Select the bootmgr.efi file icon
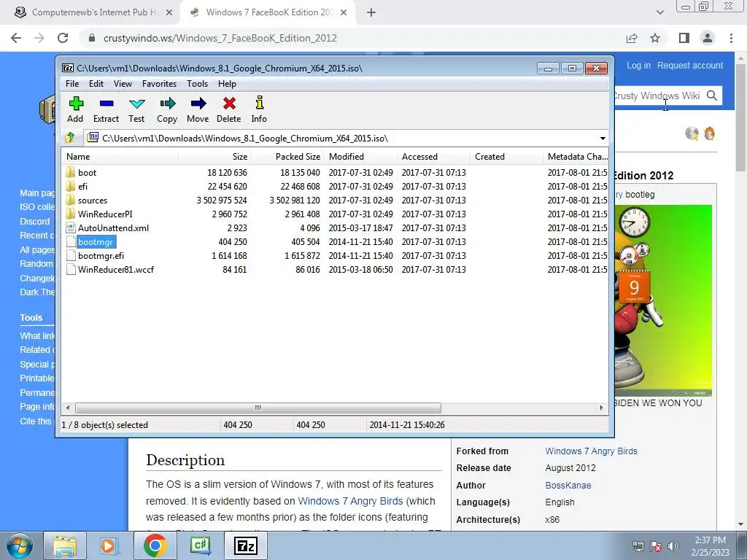 pos(71,256)
